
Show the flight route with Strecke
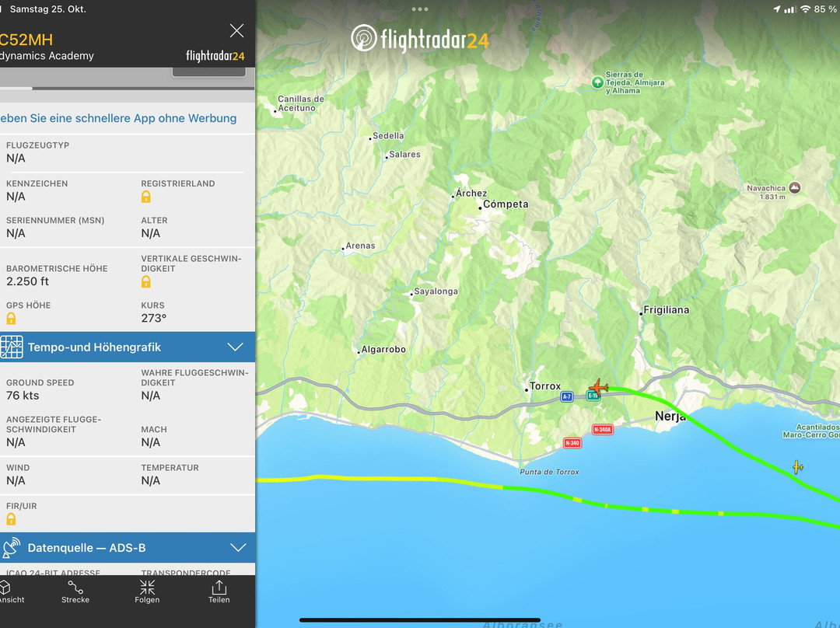point(75,591)
